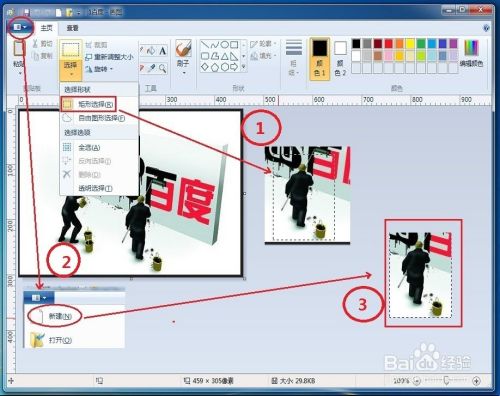The image size is (500, 396).
Task: Select the color picker eyedropper tool
Action: coord(151,68)
